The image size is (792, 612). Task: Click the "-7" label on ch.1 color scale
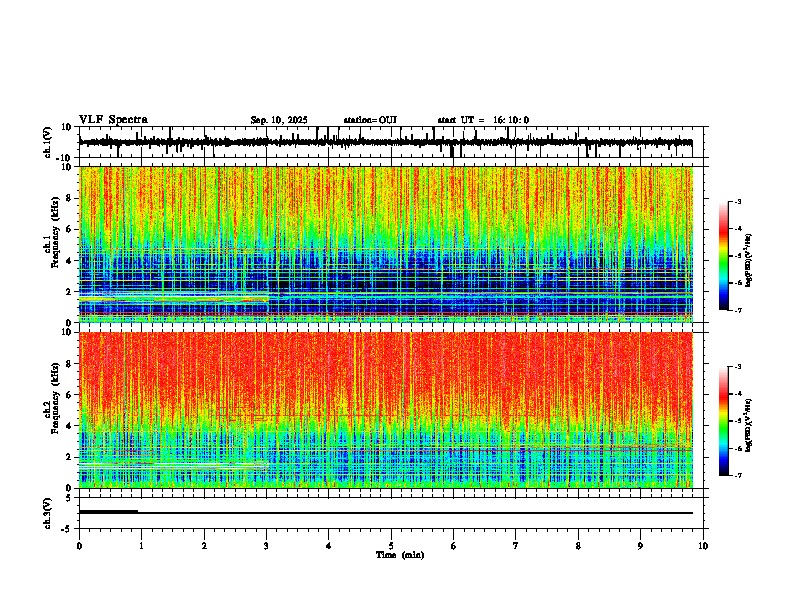click(737, 310)
